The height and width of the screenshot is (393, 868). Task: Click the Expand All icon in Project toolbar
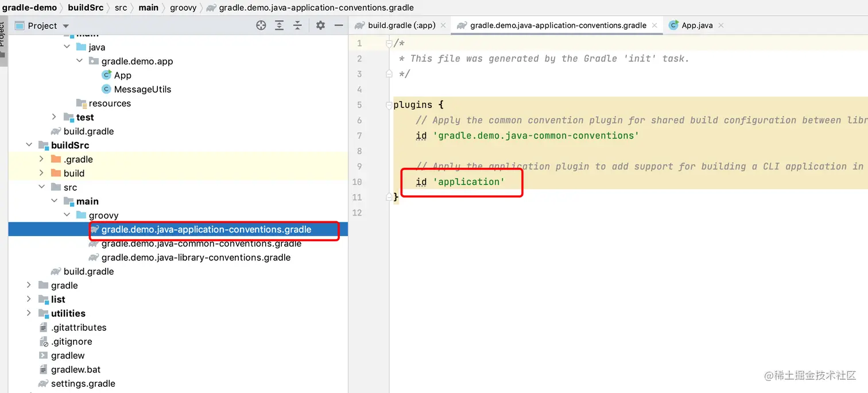tap(279, 25)
